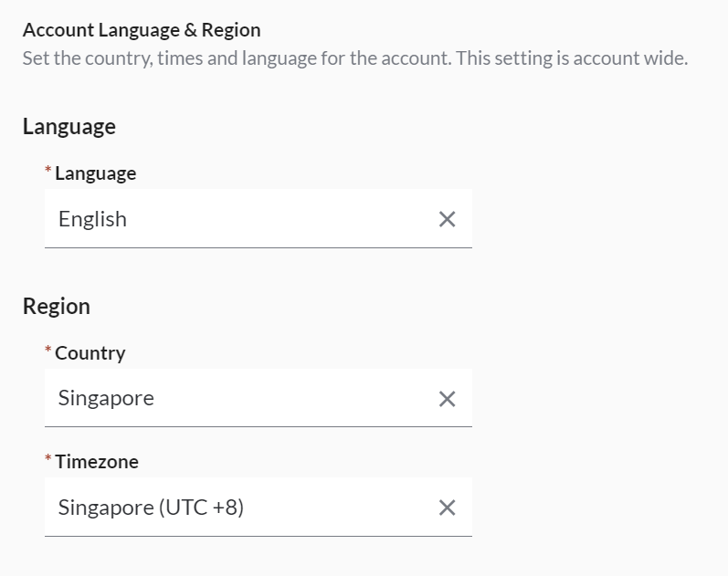Click the grey account-wide description text
The image size is (728, 576).
(354, 59)
